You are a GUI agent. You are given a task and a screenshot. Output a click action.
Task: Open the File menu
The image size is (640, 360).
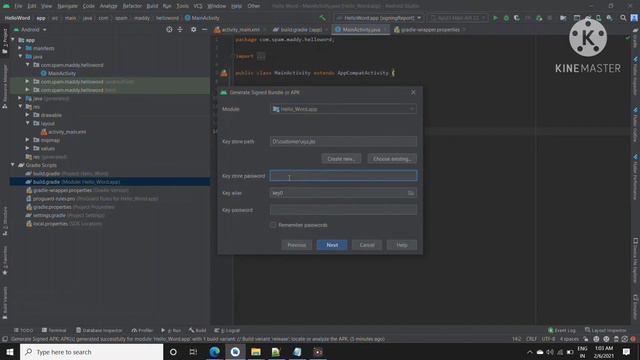click(x=18, y=6)
